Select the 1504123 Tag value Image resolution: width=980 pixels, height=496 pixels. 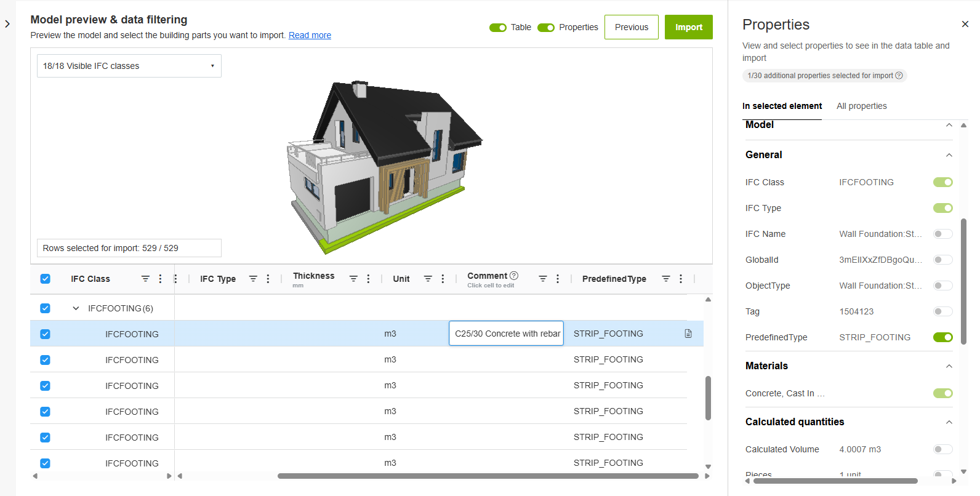pos(856,311)
